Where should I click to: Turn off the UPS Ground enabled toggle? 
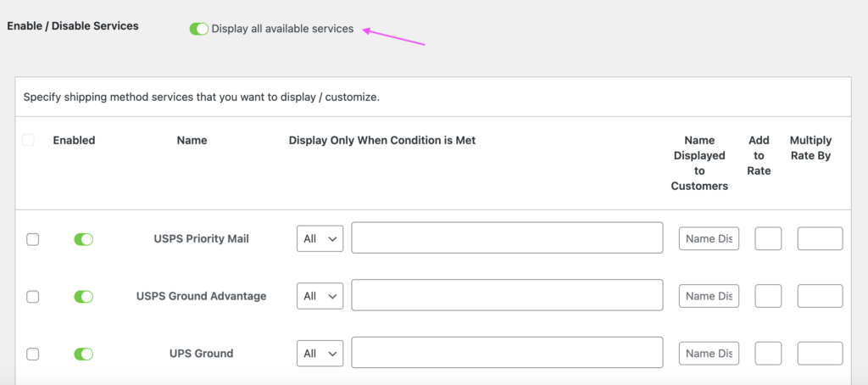pyautogui.click(x=83, y=354)
